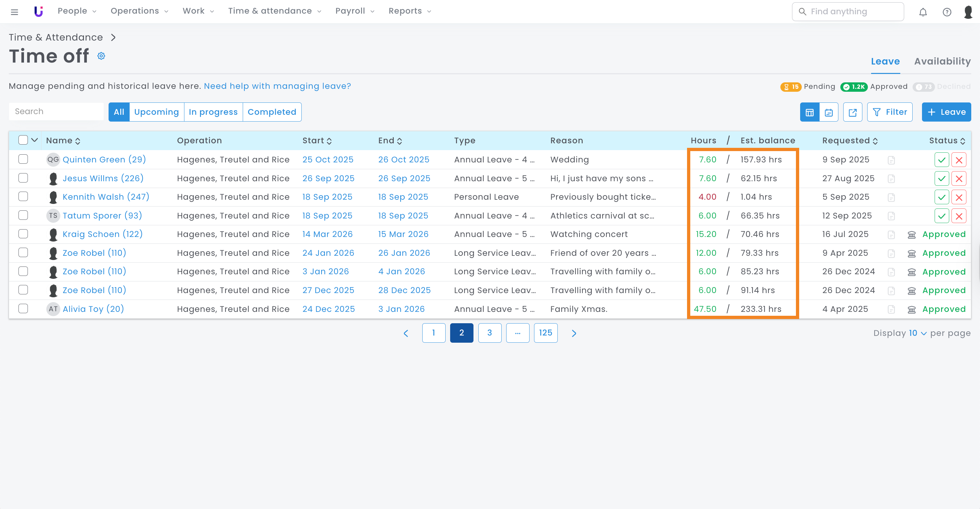The image size is (980, 509).
Task: Open the hamburger menu icon
Action: click(x=15, y=12)
